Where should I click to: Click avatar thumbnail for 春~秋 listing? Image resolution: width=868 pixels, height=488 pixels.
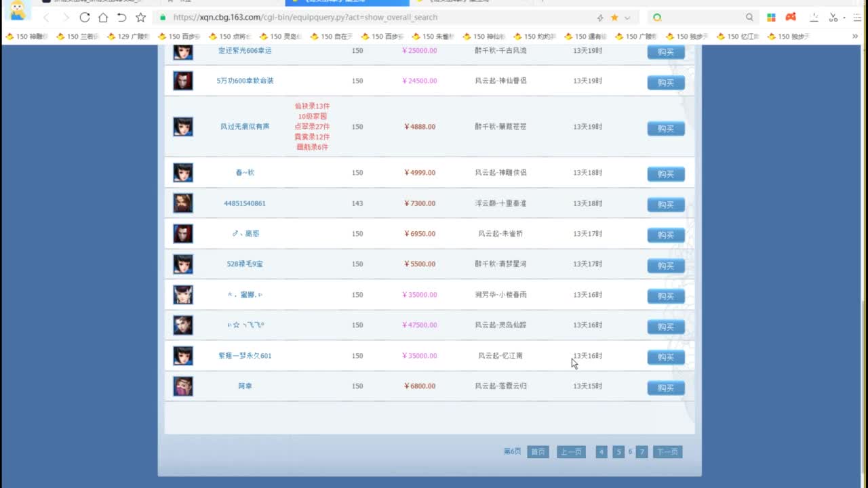coord(183,173)
